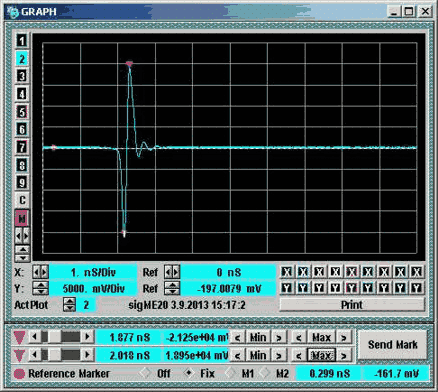Click first marker slider right arrow

(87, 337)
